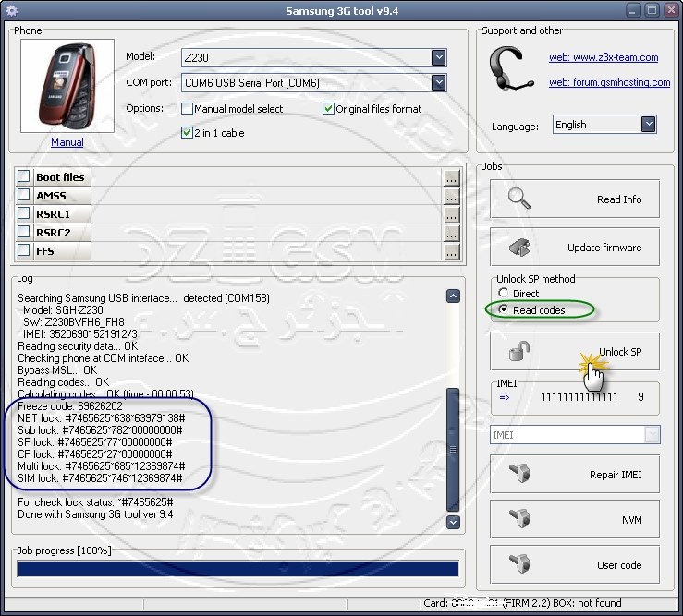Minimize the Samsung 3G tool window

633,10
